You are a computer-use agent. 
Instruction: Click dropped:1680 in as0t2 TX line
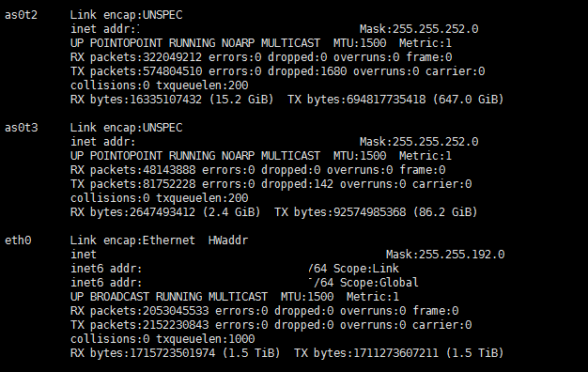(307, 71)
